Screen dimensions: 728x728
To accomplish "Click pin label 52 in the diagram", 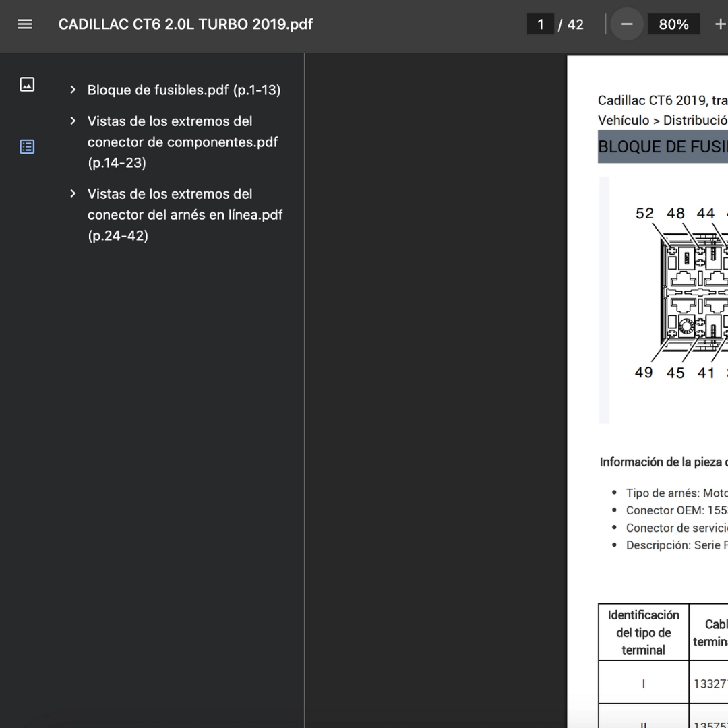I will coord(644,213).
